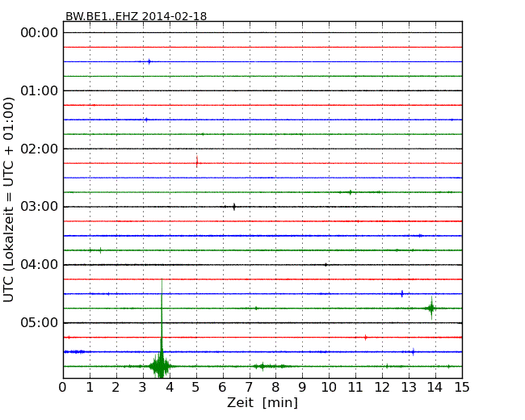Click the blue blip near minute 3.1 after 01:00
525x420 pixels.
(146, 120)
